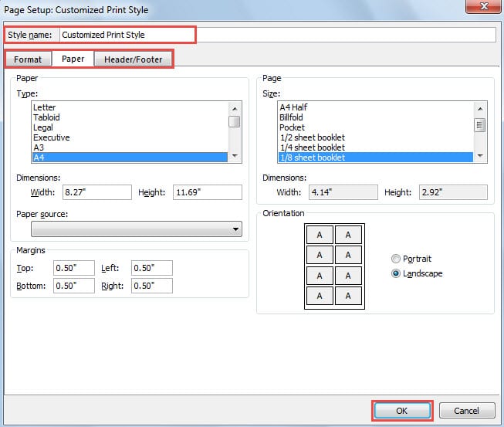Select the Landscape orientation radio button

(396, 273)
